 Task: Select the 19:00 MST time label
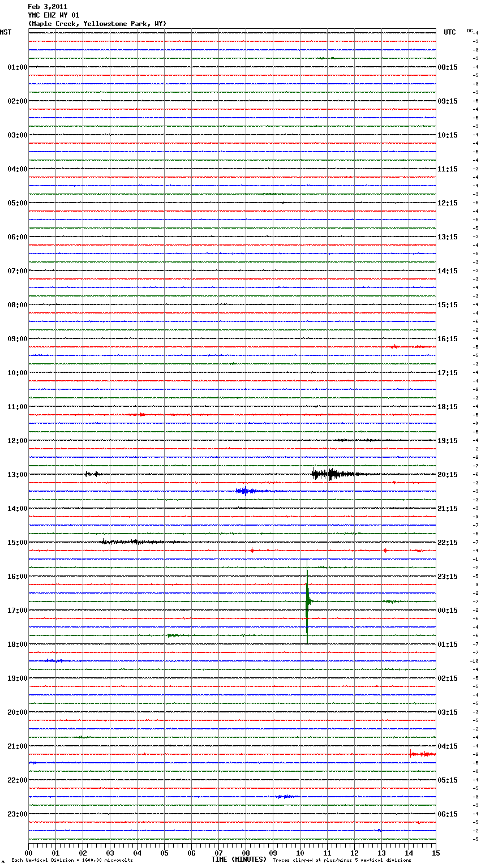point(18,678)
